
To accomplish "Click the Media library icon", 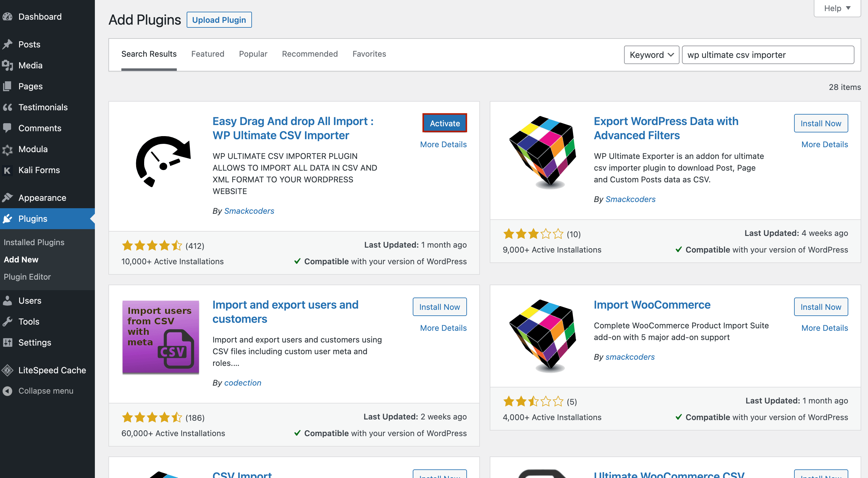I will 7,65.
